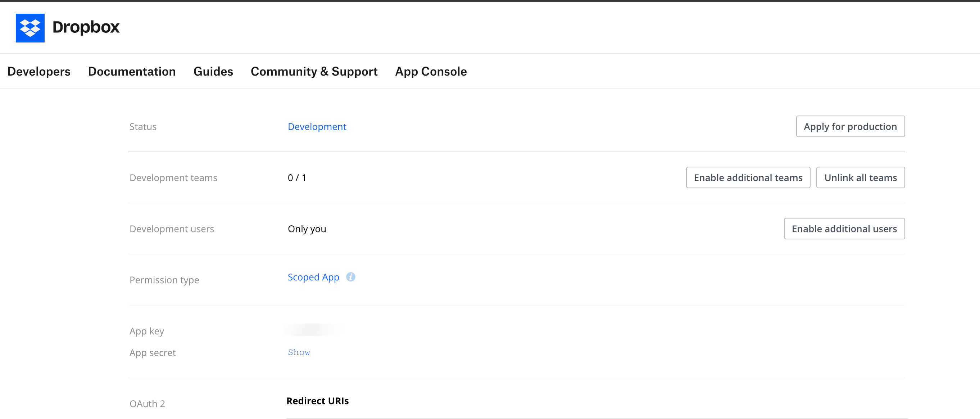Screen dimensions: 980x419
Task: Click the Development status link
Action: [x=317, y=126]
